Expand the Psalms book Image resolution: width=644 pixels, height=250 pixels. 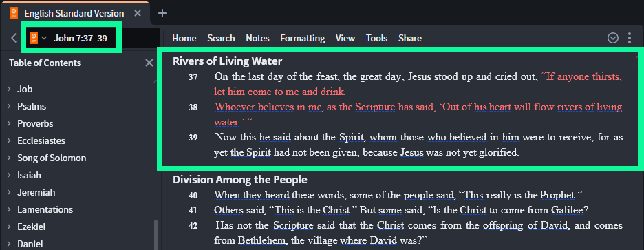pyautogui.click(x=9, y=107)
